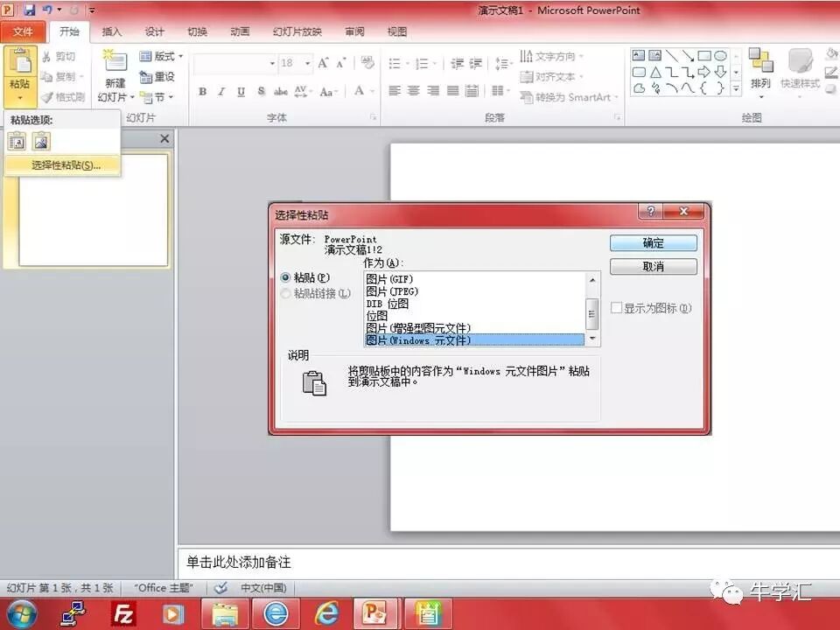
Task: Open the Windows Start menu
Action: [x=22, y=613]
